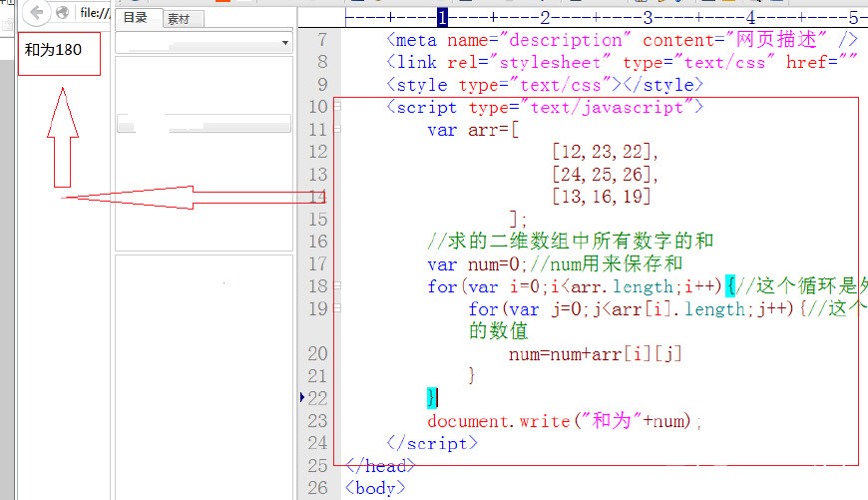The image size is (868, 500).
Task: Click line number 23 in the gutter
Action: pyautogui.click(x=317, y=421)
